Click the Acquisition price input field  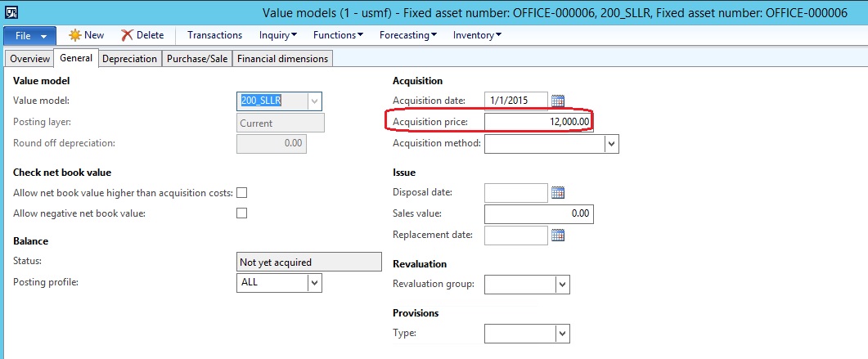(x=537, y=122)
